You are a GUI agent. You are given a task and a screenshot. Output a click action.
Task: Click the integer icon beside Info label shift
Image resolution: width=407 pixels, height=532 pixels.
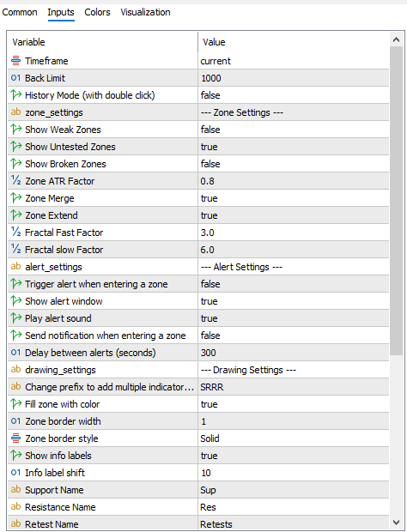[16, 472]
